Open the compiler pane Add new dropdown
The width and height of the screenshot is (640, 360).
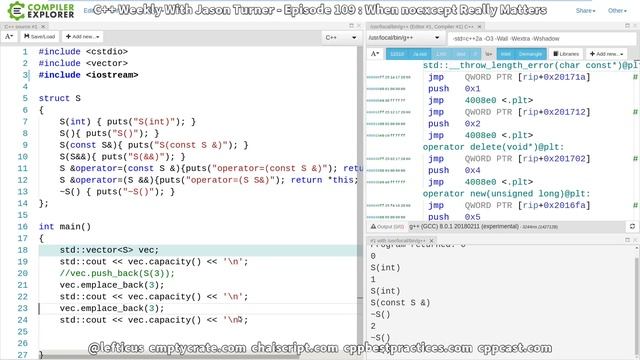pos(607,54)
